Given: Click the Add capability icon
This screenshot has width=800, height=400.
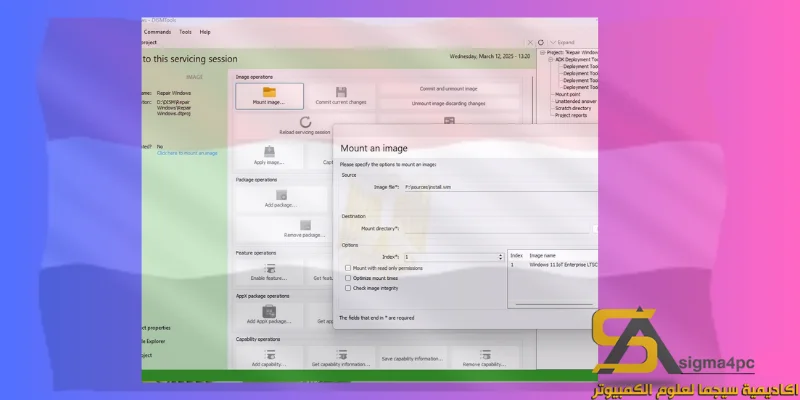Looking at the screenshot, I should [269, 355].
